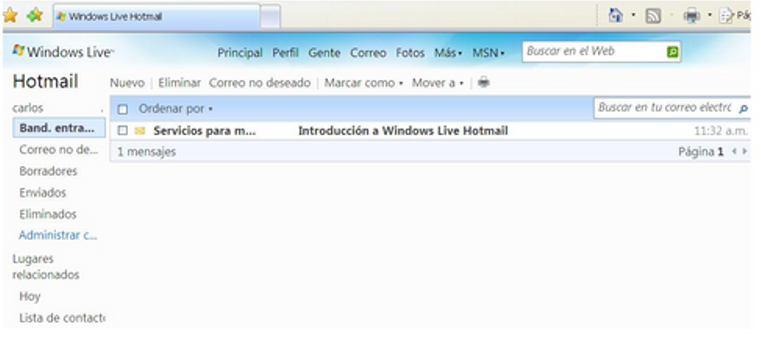
Task: Open the Principal menu item
Action: pyautogui.click(x=240, y=52)
